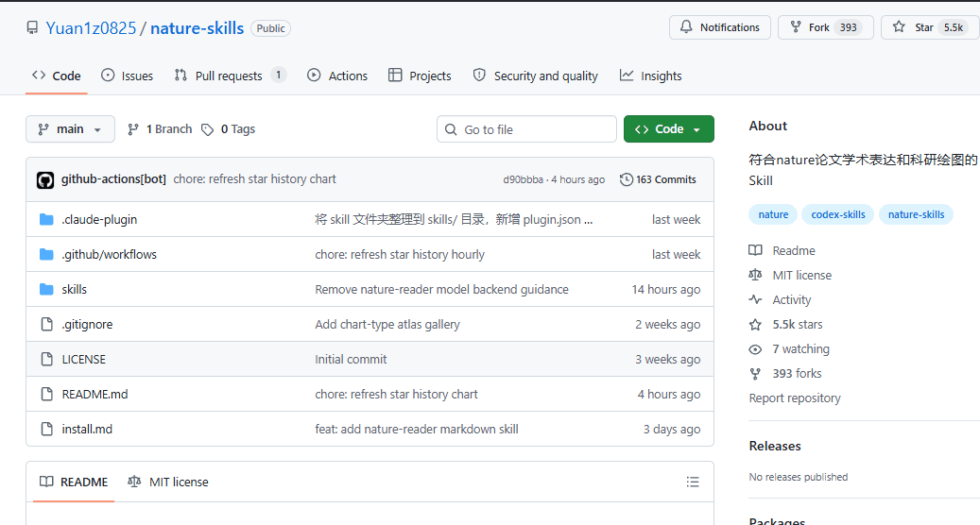Click the skills folder icon

click(46, 289)
